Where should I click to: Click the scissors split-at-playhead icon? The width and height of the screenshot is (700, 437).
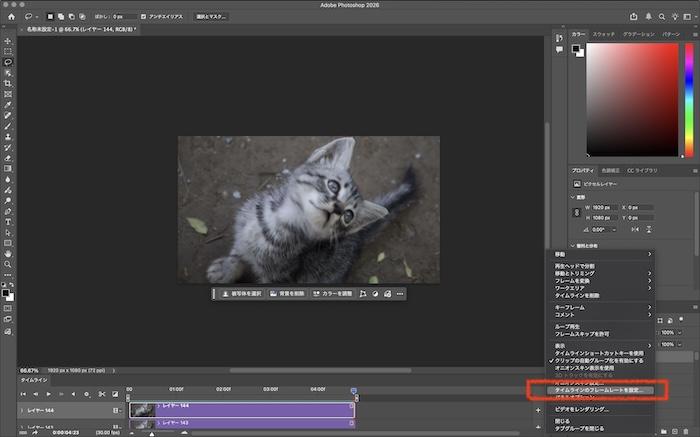101,394
